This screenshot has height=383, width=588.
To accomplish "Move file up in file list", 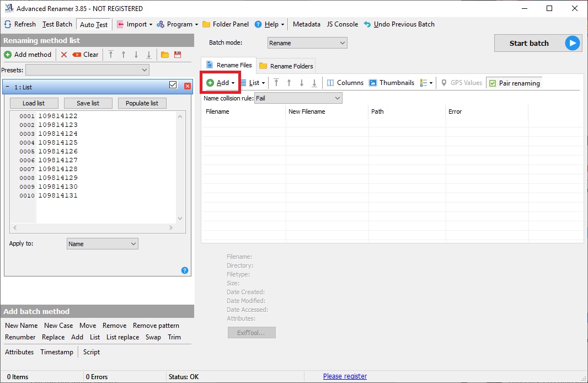I will [x=289, y=83].
